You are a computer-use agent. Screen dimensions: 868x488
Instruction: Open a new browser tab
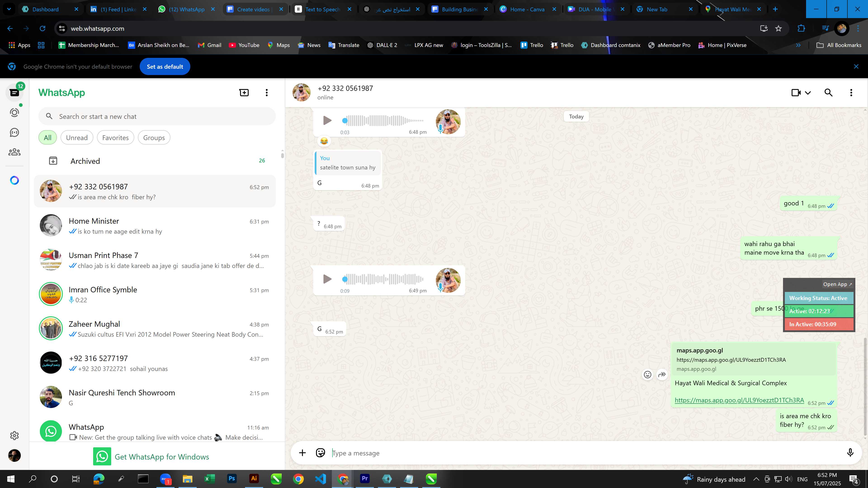coord(775,9)
